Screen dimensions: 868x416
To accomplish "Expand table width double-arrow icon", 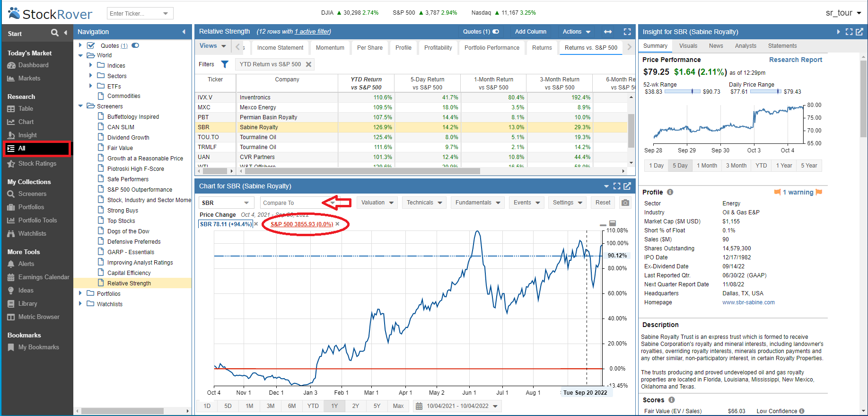I will 608,32.
